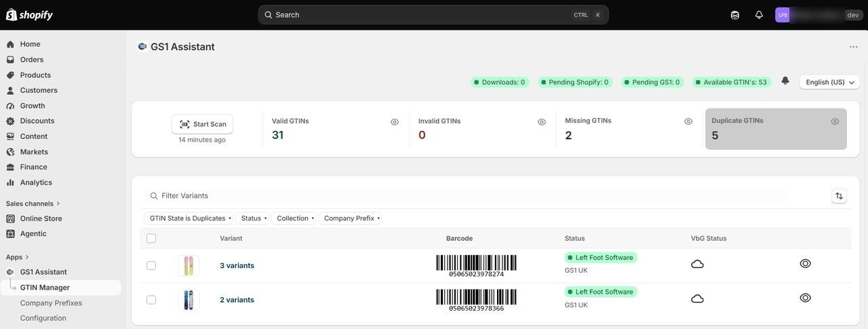Screen dimensions: 868x329
Task: Open the Customers person icon
Action: click(10, 90)
